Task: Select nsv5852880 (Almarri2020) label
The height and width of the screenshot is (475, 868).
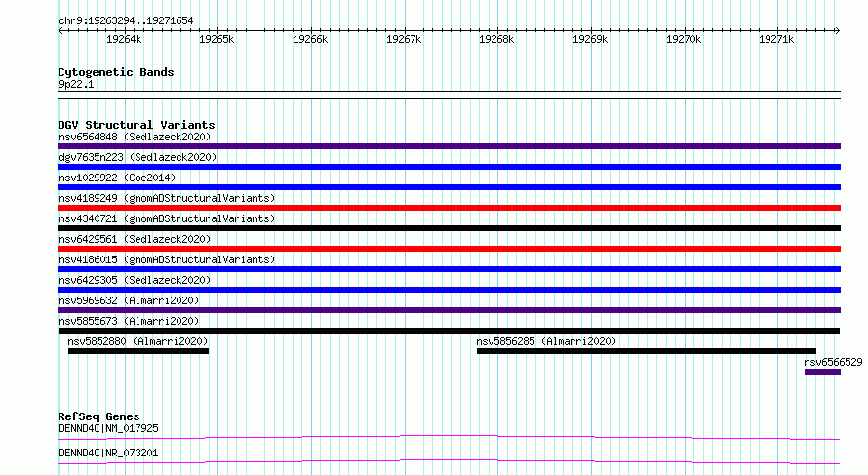Action: pyautogui.click(x=138, y=341)
